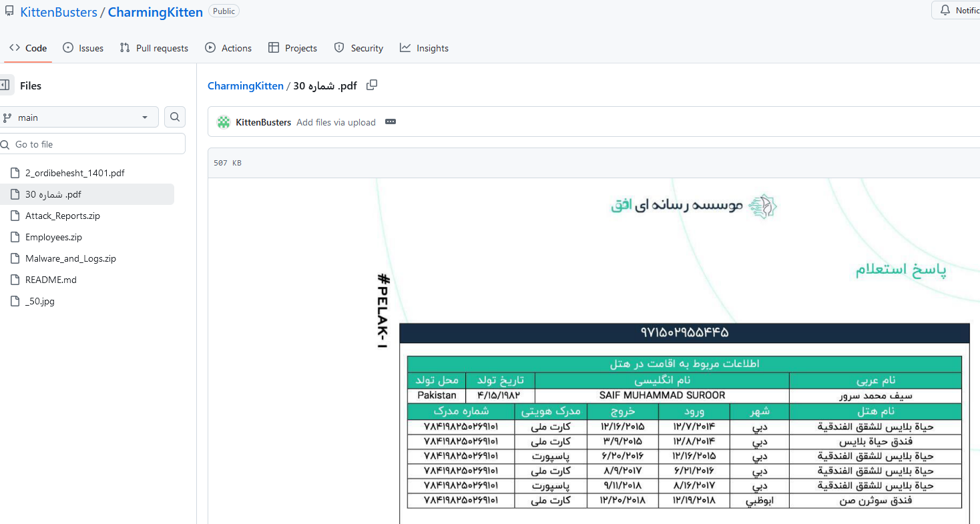The image size is (980, 524).
Task: Open the KittenBusters owner link in header
Action: point(58,12)
